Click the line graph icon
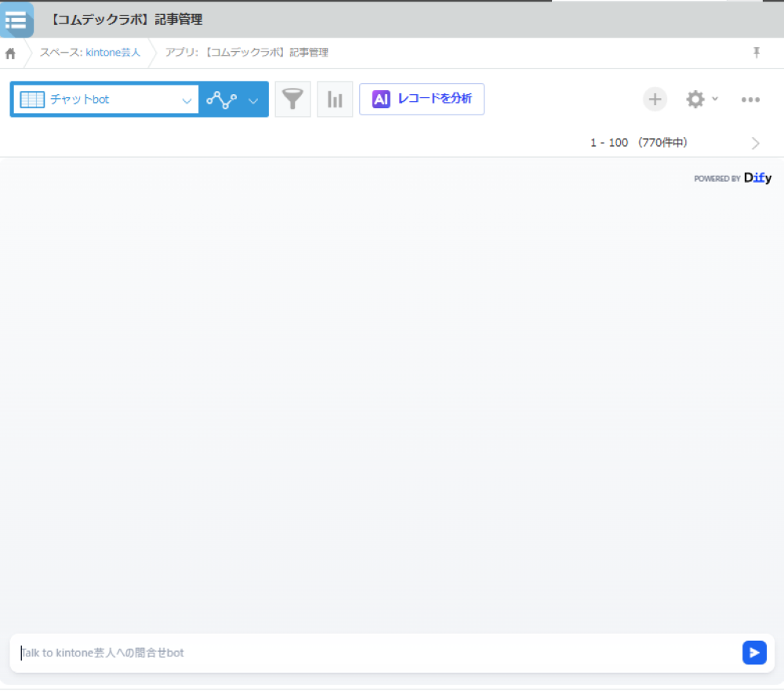Image resolution: width=784 pixels, height=691 pixels. (x=221, y=100)
